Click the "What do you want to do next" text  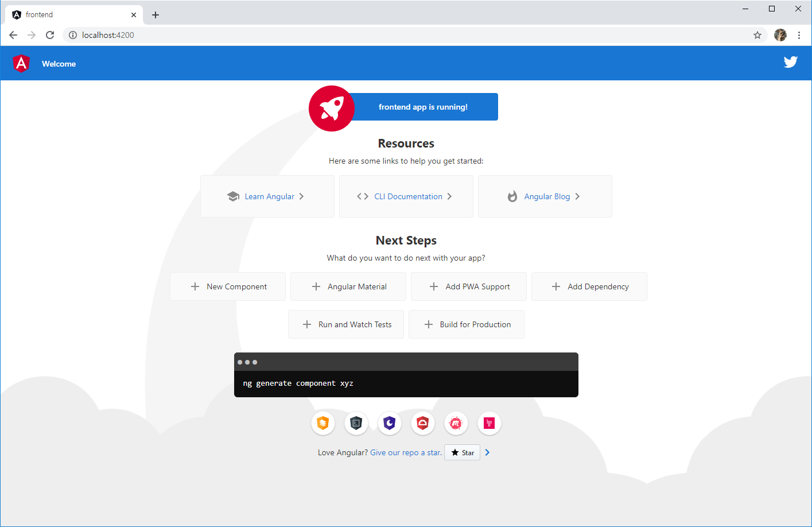[x=406, y=258]
